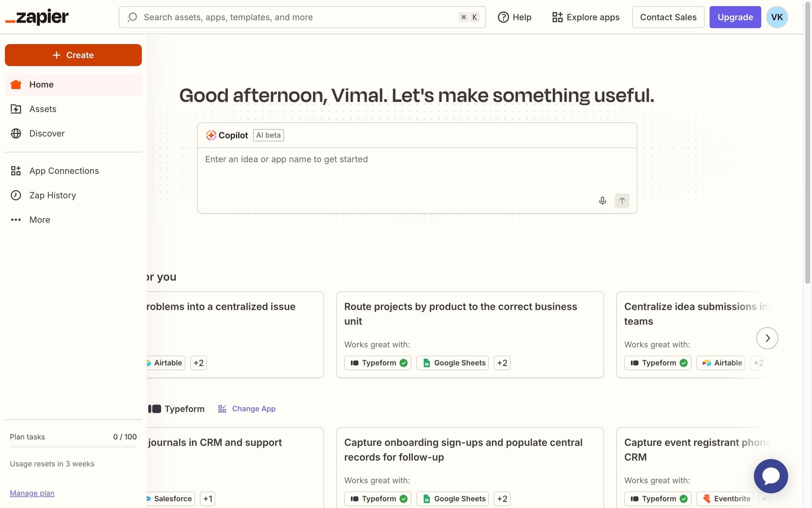Open the VK profile avatar
Screen dimensions: 812x508
[776, 17]
